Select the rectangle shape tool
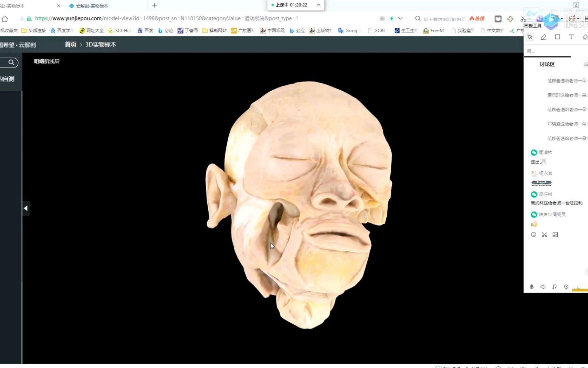Image resolution: width=588 pixels, height=368 pixels. tap(557, 37)
